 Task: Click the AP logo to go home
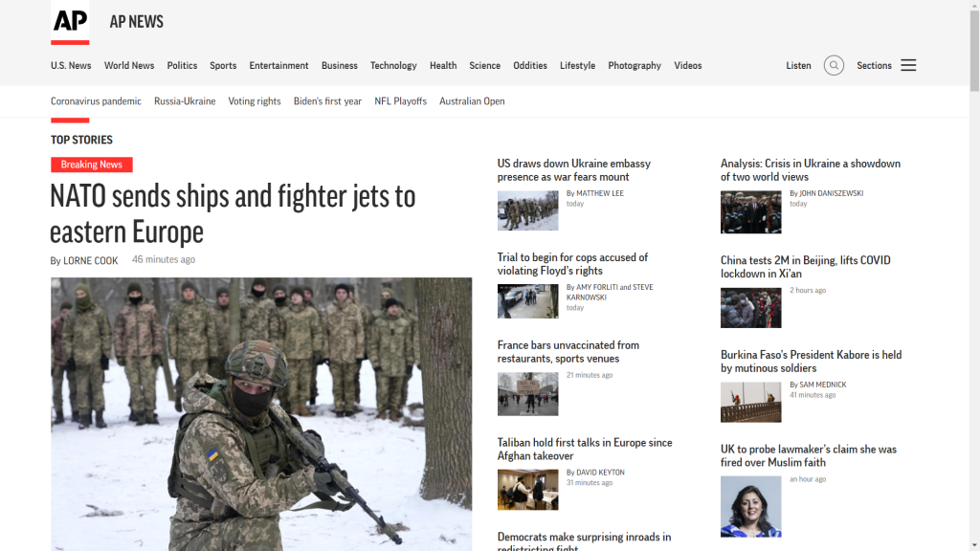coord(68,22)
